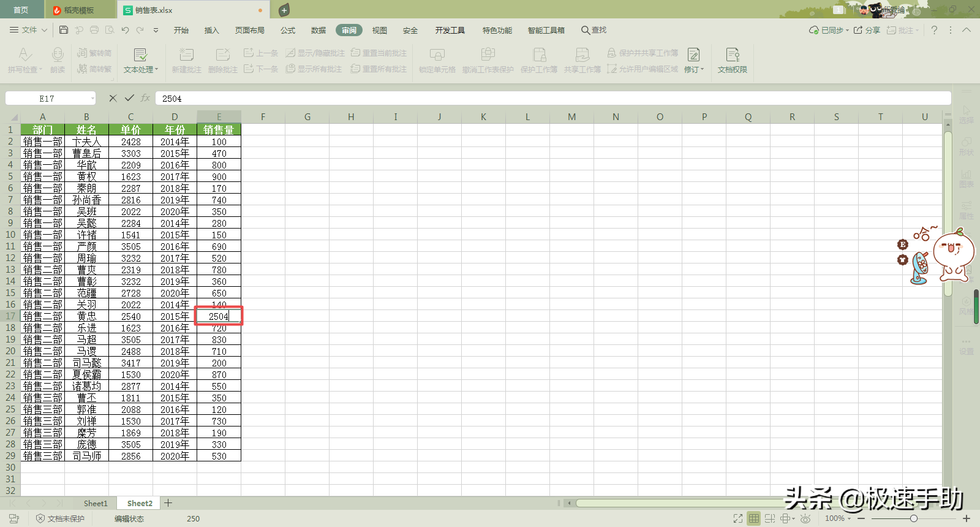The width and height of the screenshot is (980, 527).
Task: Open the help question mark icon
Action: (x=934, y=30)
